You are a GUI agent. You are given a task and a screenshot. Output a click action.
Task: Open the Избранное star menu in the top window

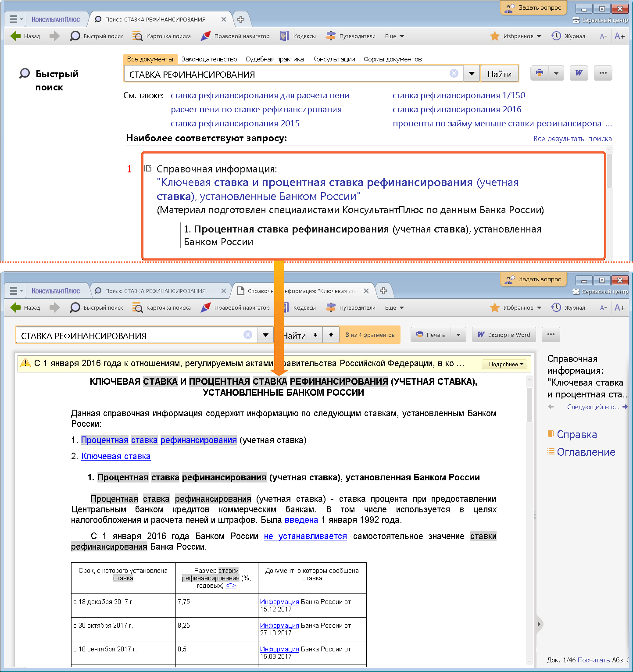click(515, 36)
